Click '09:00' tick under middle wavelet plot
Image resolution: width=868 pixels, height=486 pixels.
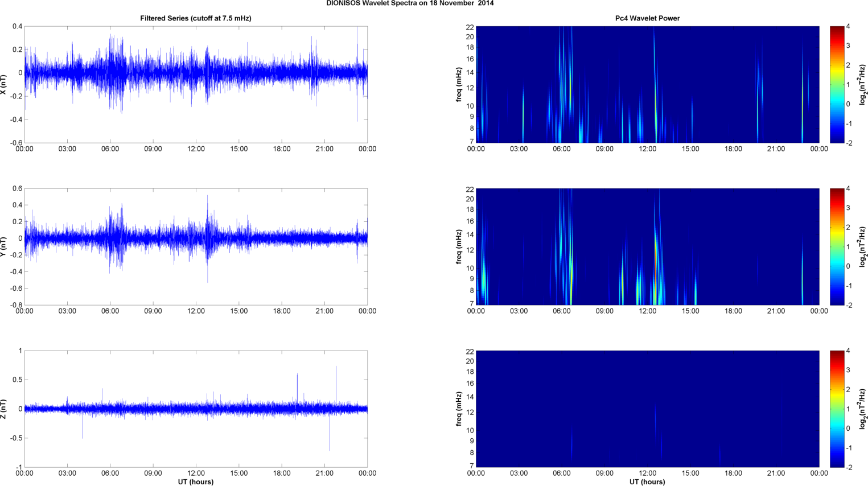pyautogui.click(x=604, y=311)
